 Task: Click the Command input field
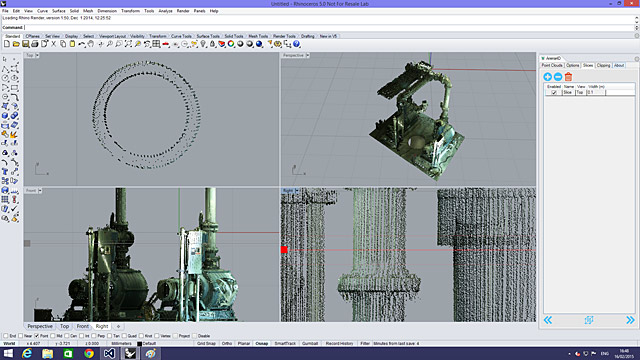coord(329,27)
